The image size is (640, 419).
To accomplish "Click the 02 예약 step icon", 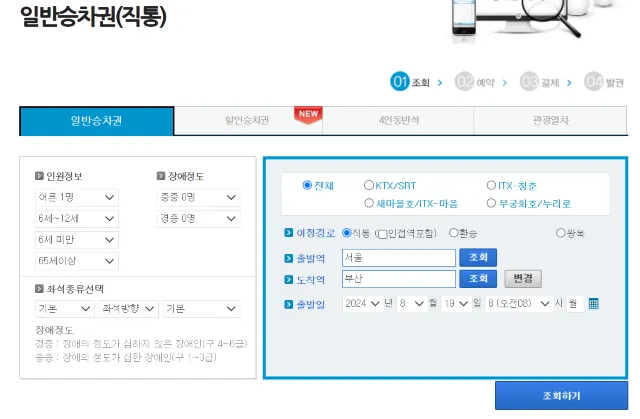I will (x=464, y=82).
